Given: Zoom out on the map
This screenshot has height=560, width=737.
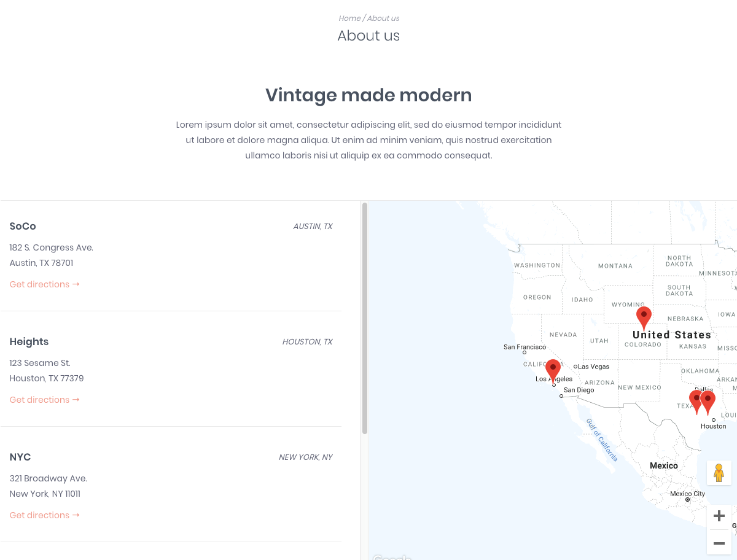Looking at the screenshot, I should pos(719,543).
